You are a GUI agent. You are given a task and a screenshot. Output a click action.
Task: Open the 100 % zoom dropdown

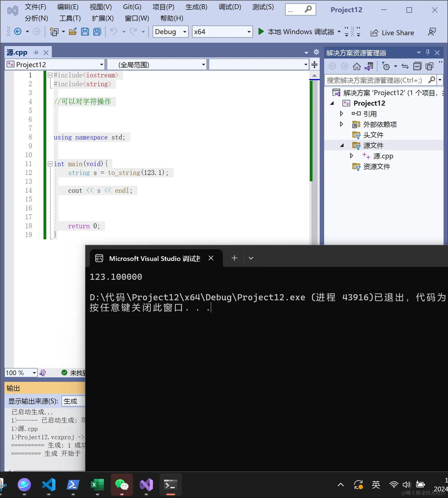tap(21, 373)
